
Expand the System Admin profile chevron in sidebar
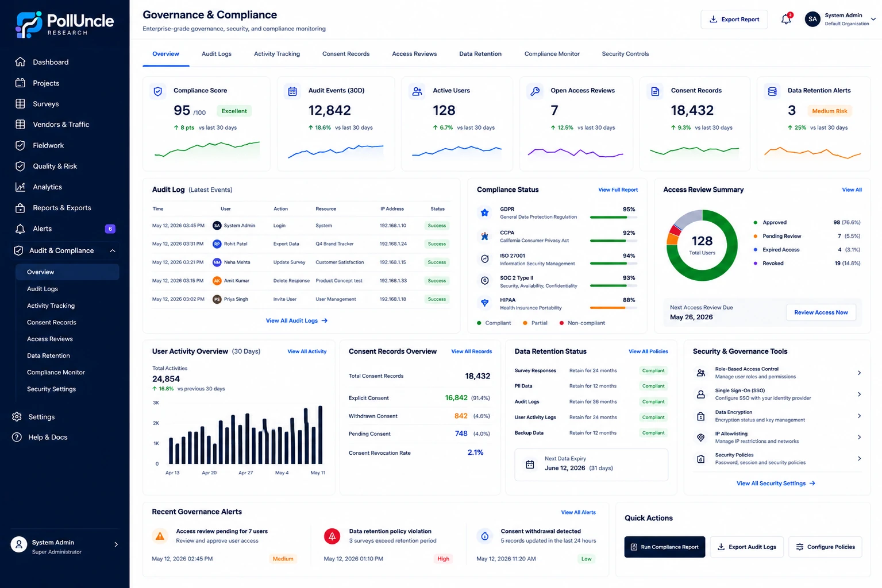pos(116,544)
